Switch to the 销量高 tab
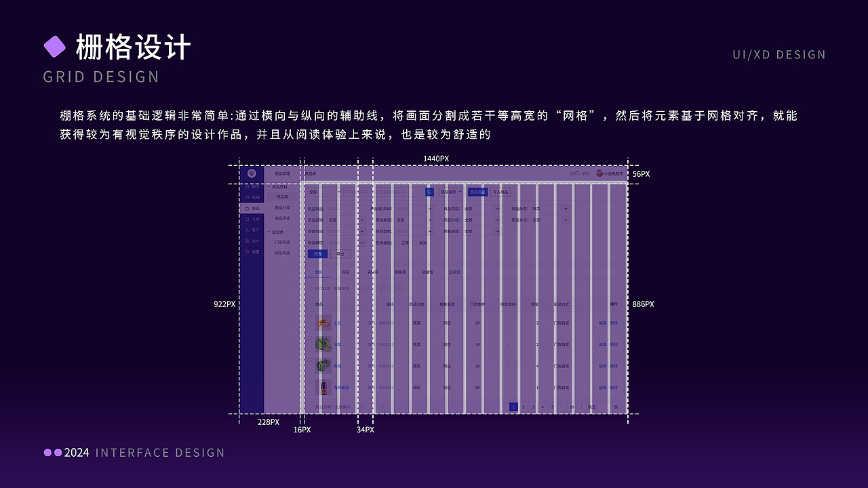868x488 pixels. tap(400, 272)
